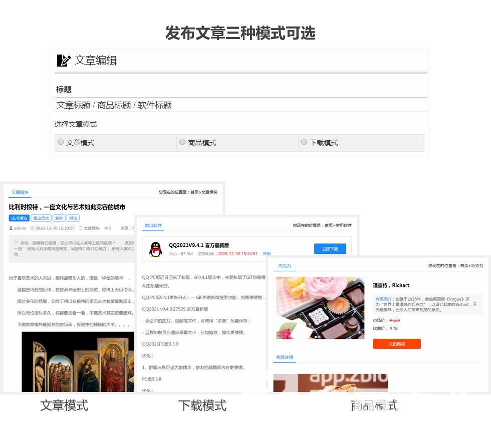
Task: Click the QQ penguin icon
Action: [156, 249]
